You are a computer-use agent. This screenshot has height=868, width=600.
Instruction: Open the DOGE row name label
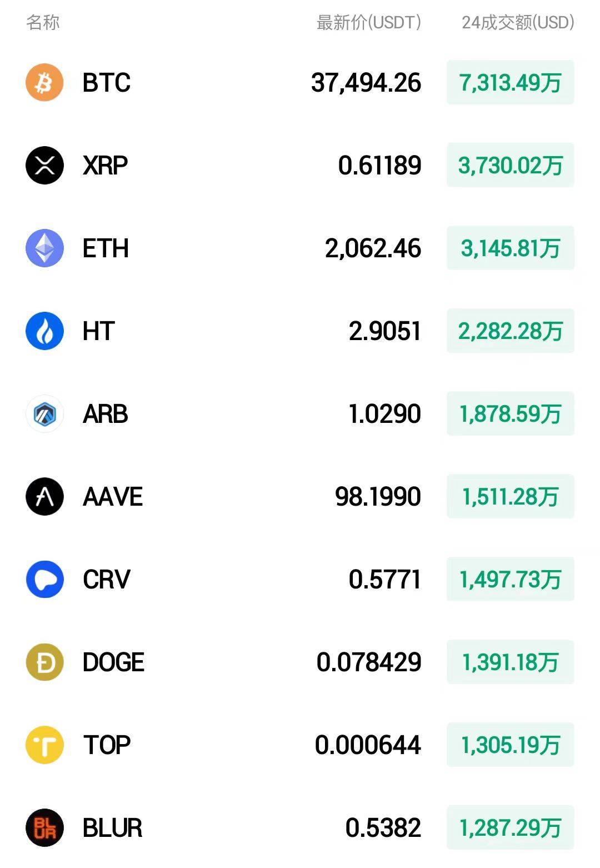click(x=113, y=662)
